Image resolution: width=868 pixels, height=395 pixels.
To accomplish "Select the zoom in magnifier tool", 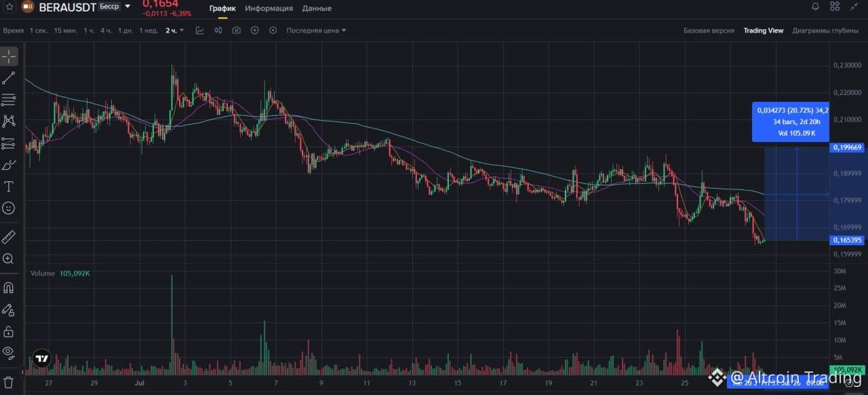I will click(x=9, y=259).
